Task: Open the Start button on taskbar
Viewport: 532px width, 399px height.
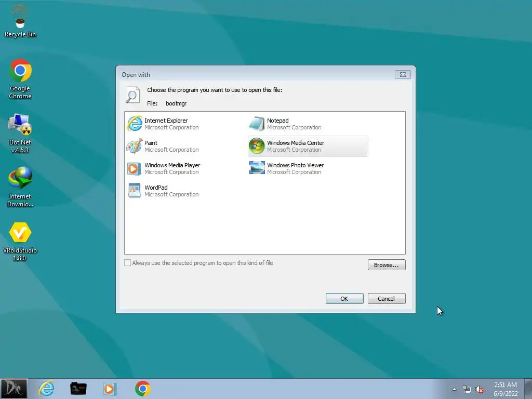Action: (14, 389)
